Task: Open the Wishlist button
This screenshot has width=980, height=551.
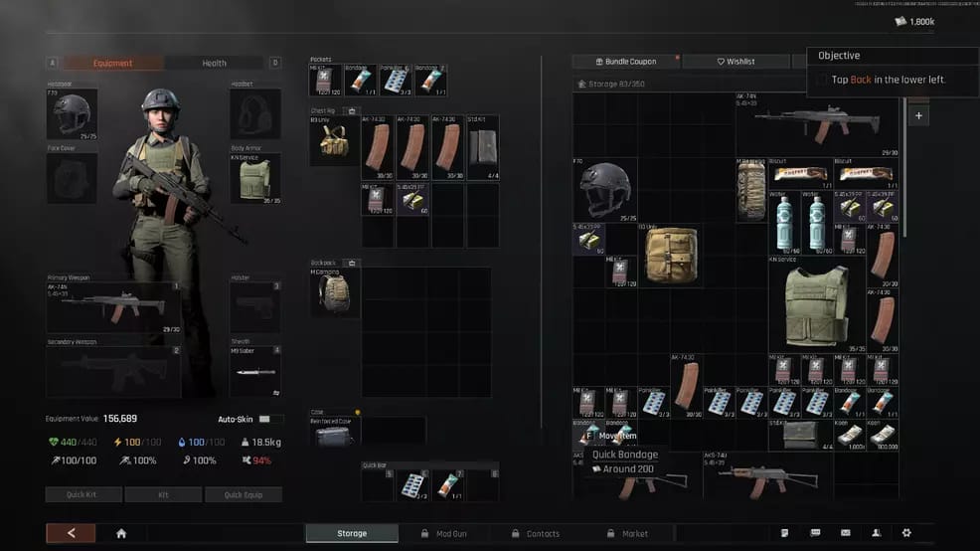Action: (x=735, y=62)
